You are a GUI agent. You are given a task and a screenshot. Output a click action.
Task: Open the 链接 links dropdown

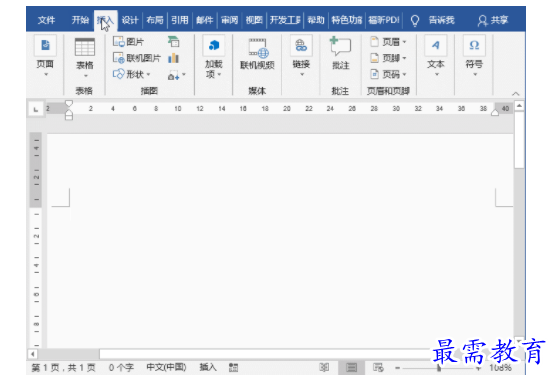[x=301, y=57]
